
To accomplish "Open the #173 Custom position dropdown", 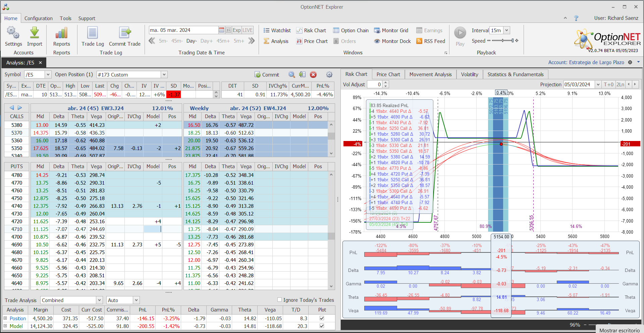I will pos(164,75).
